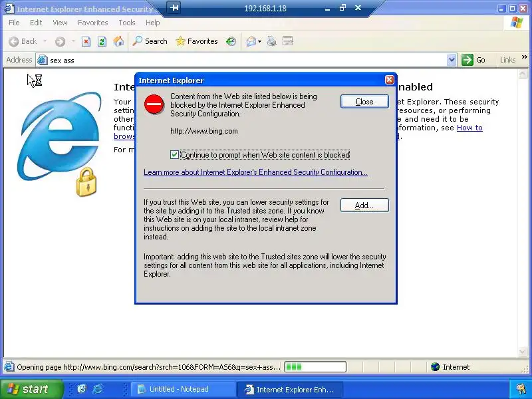Click the page icon in address bar

[x=43, y=60]
